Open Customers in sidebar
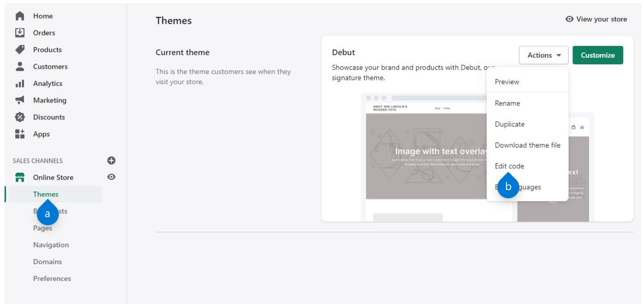 tap(51, 66)
